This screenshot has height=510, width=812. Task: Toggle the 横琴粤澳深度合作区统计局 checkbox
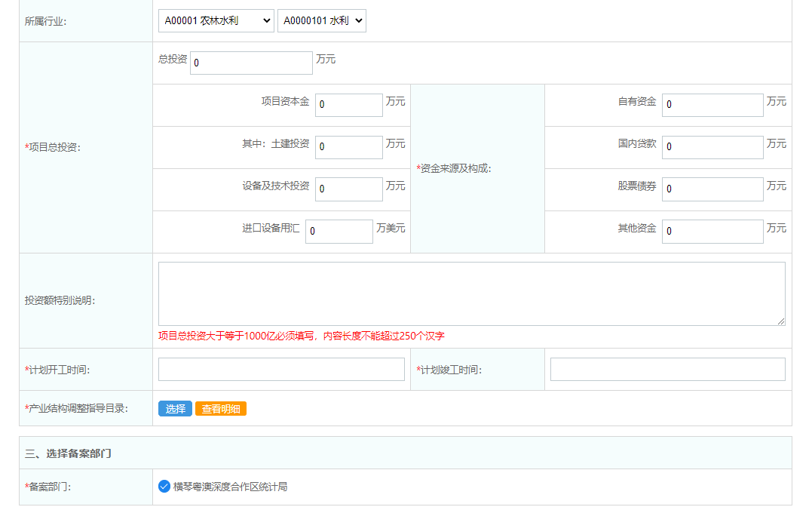click(164, 487)
